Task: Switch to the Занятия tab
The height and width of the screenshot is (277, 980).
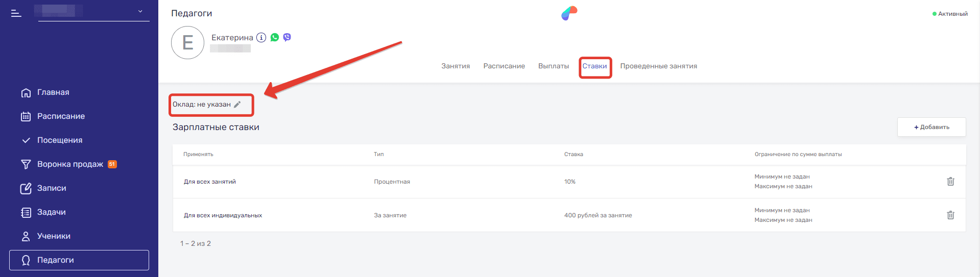Action: click(x=456, y=66)
